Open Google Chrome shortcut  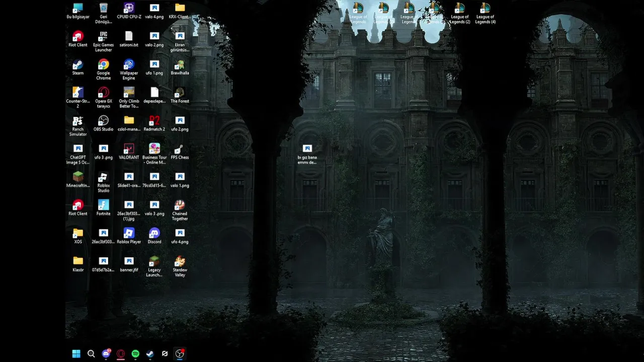pos(103,69)
